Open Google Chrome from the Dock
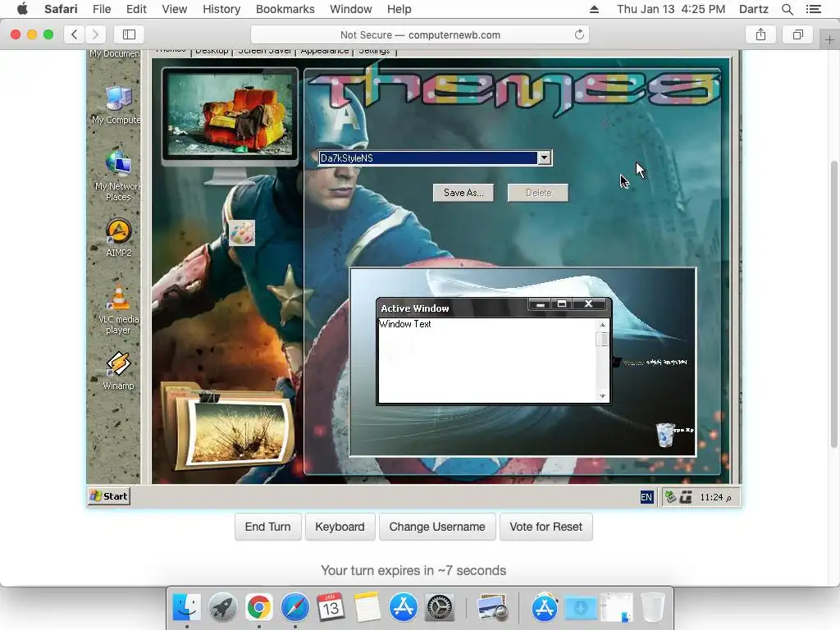Viewport: 840px width, 630px height. tap(258, 607)
